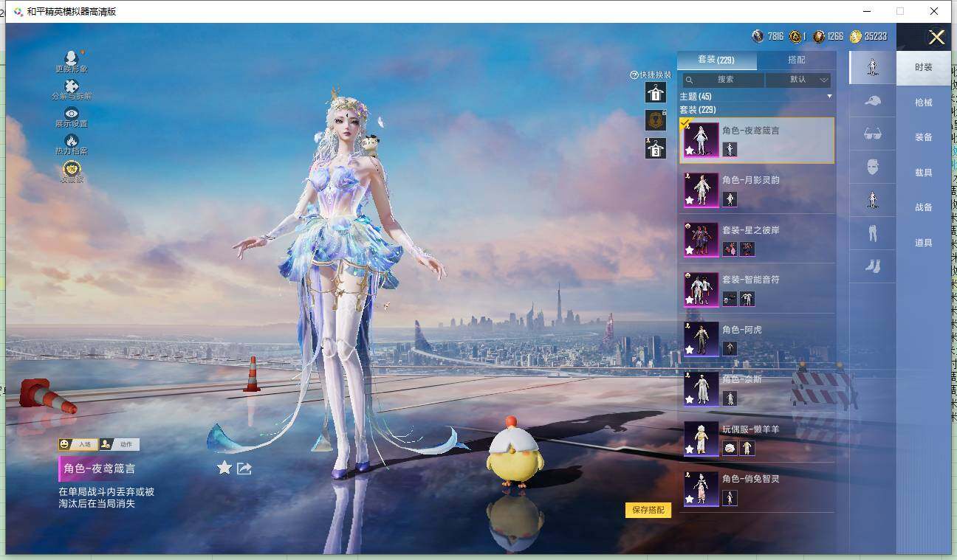Open 展示设置 eye icon settings

pyautogui.click(x=72, y=114)
